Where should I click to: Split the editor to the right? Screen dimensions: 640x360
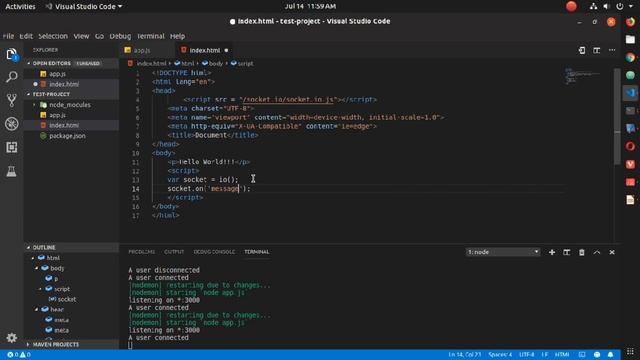click(597, 50)
